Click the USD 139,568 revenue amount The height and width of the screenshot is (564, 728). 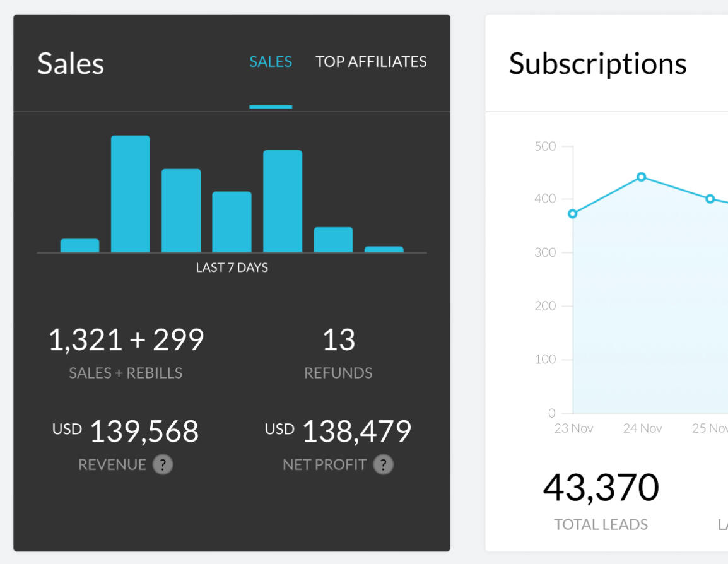[x=144, y=432]
